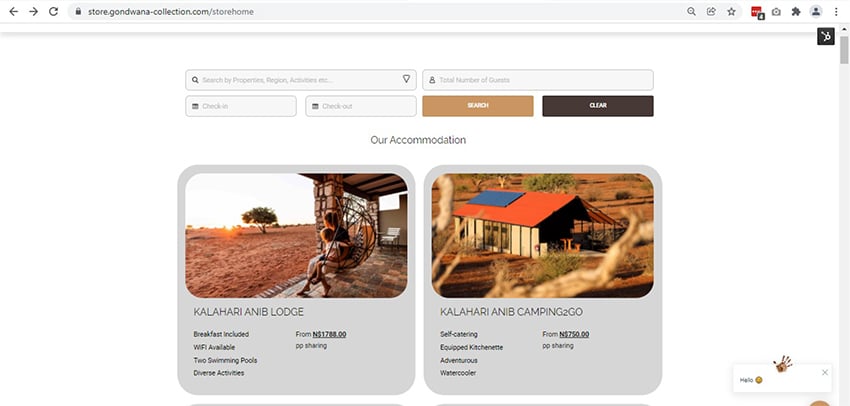Click the N$750.00 price link
The width and height of the screenshot is (850, 406).
tap(574, 334)
